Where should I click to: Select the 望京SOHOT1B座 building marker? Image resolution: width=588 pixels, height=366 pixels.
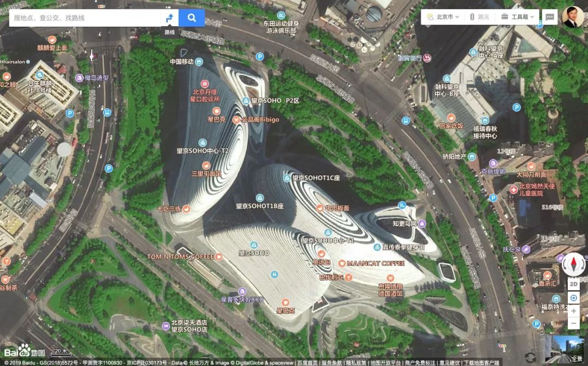click(260, 198)
